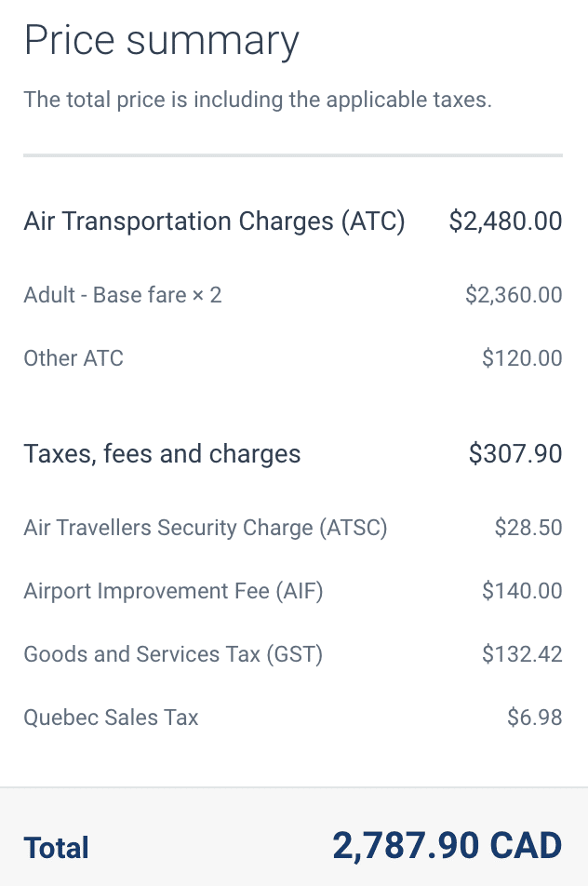Select Airport Improvement Fee (AIF) label

tap(173, 591)
